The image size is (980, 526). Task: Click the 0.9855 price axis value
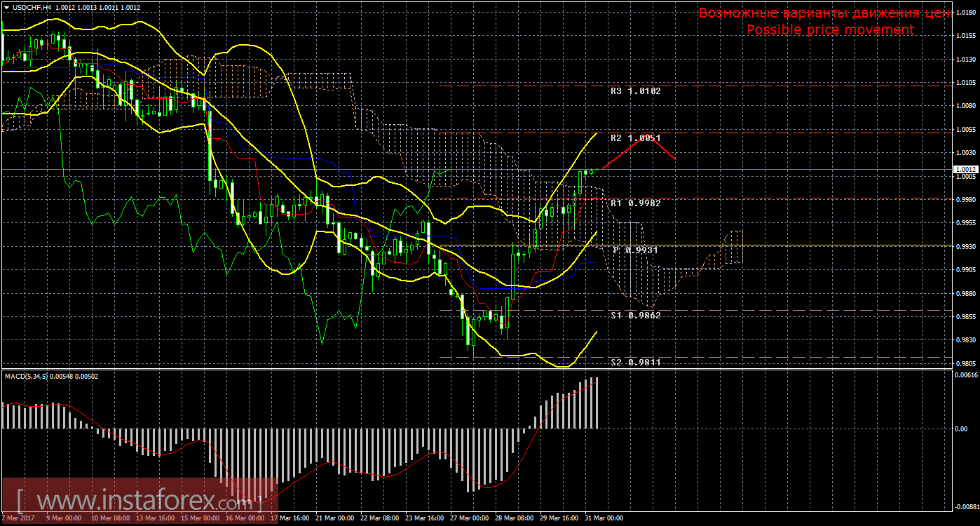coord(966,316)
